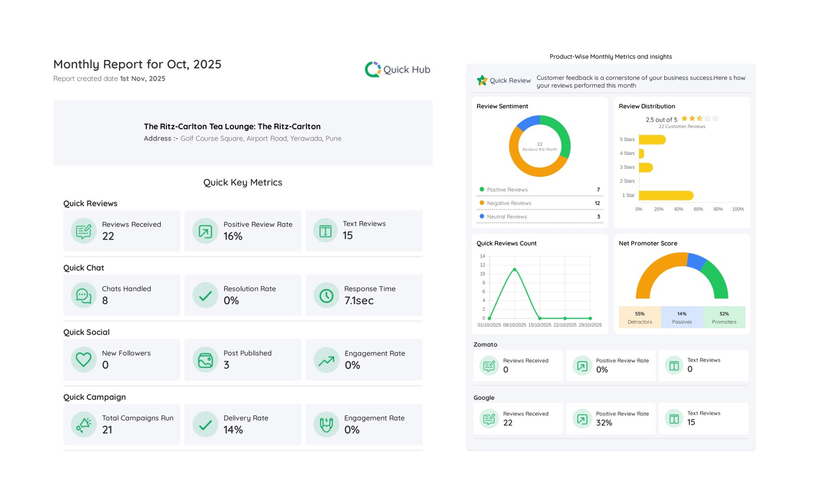The width and height of the screenshot is (829, 504).
Task: Click the Quick Hub logo
Action: pos(397,70)
